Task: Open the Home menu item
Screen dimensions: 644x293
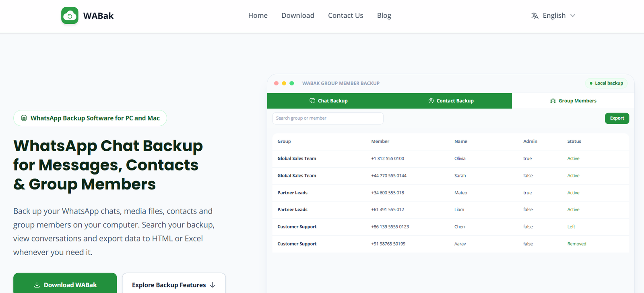Action: tap(258, 16)
